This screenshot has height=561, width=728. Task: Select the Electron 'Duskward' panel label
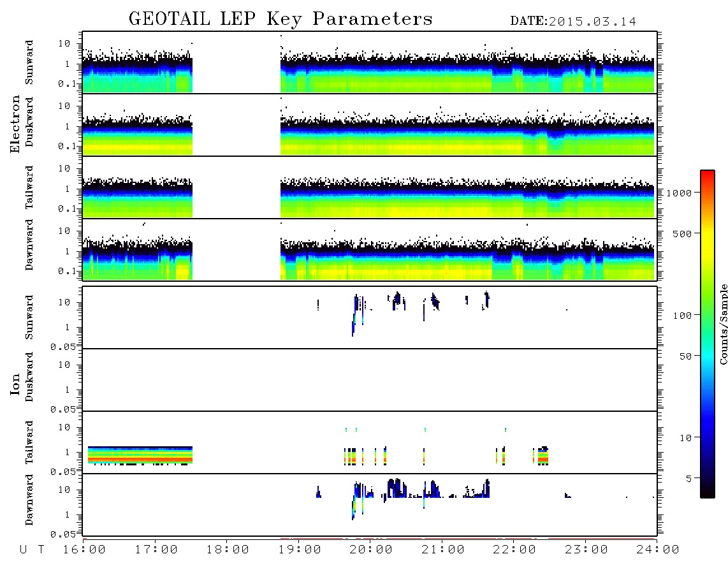pyautogui.click(x=29, y=122)
